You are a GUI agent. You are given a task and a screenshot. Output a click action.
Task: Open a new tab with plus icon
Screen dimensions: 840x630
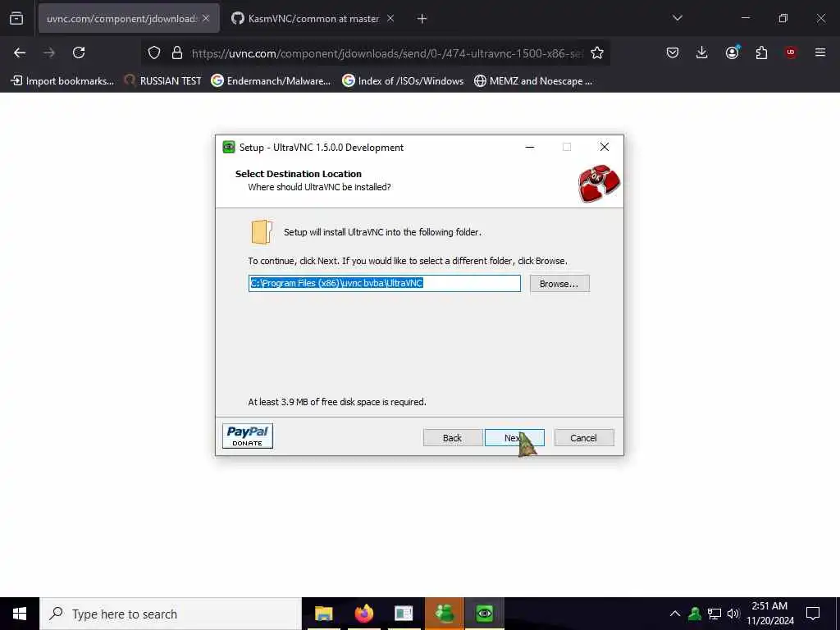coord(422,19)
